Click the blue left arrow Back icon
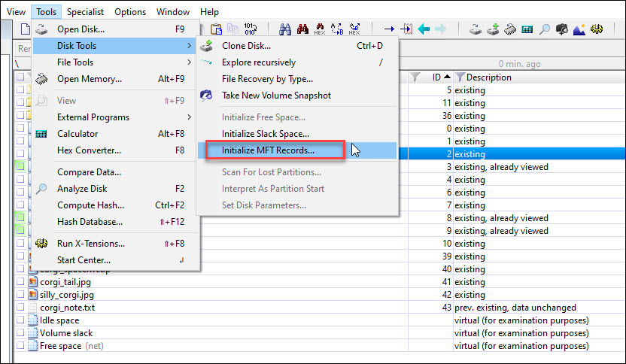This screenshot has width=626, height=364. [x=424, y=30]
